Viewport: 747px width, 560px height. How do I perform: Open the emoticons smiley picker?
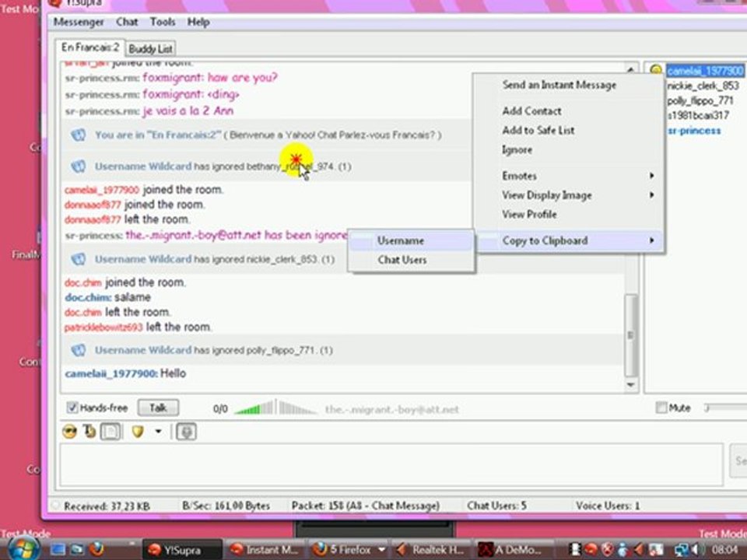(69, 432)
